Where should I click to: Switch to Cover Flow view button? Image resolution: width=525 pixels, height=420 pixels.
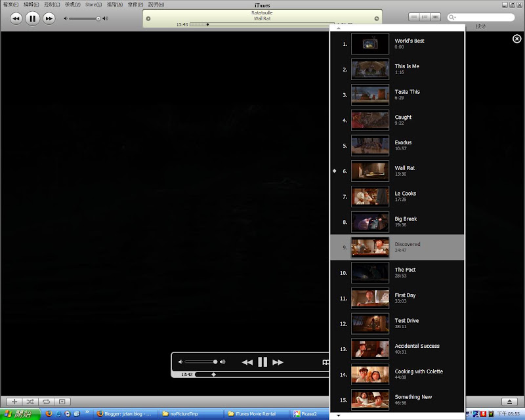click(435, 17)
